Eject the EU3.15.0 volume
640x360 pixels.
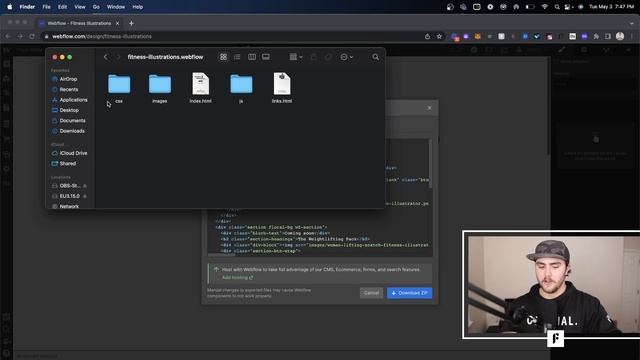85,196
